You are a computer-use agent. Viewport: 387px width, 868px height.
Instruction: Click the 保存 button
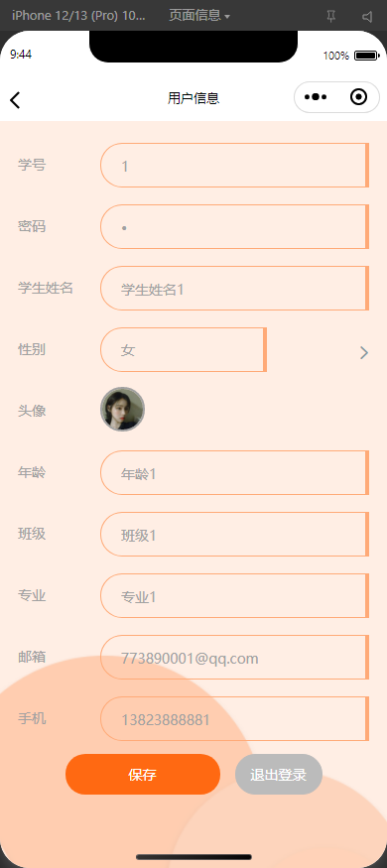click(x=143, y=775)
